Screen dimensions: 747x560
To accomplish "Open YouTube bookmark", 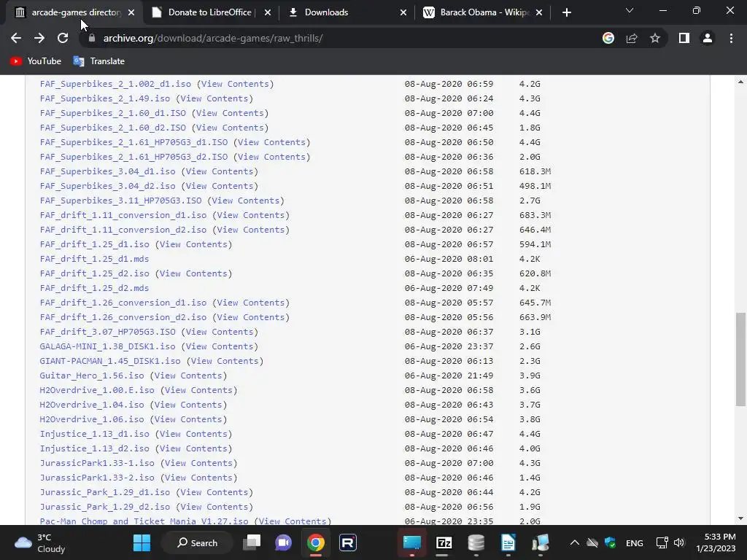I will (36, 61).
